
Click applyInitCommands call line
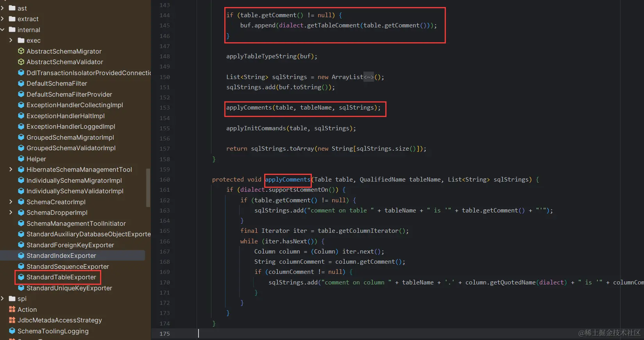pyautogui.click(x=291, y=128)
